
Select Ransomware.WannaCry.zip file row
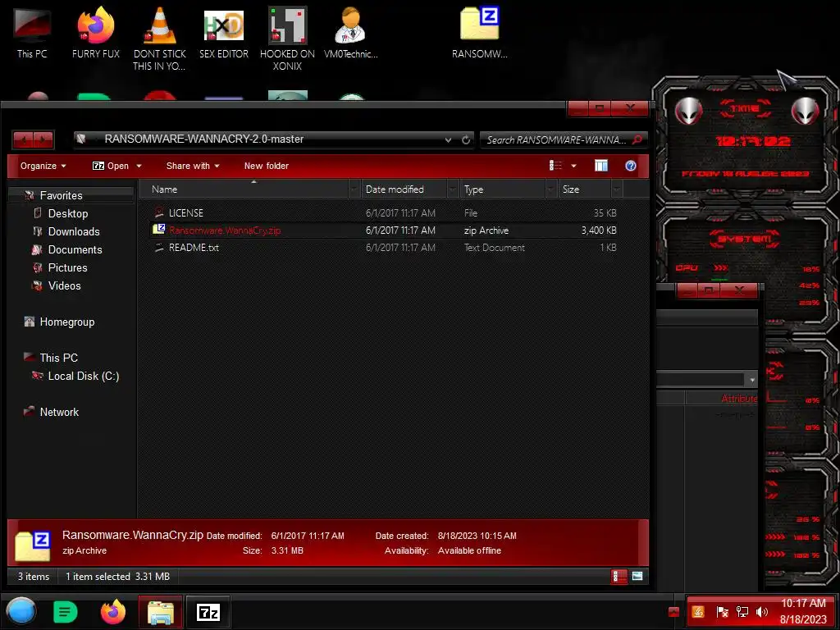click(384, 231)
